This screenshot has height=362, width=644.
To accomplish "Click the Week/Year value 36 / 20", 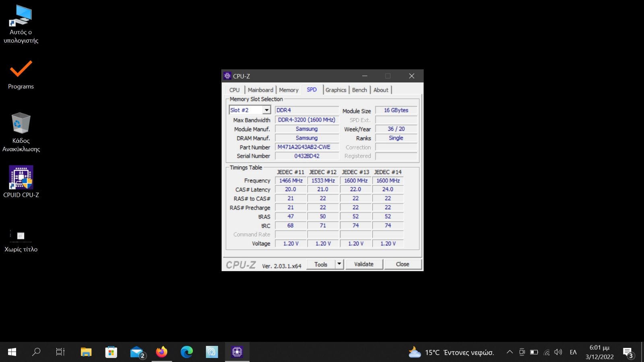I will pos(396,129).
